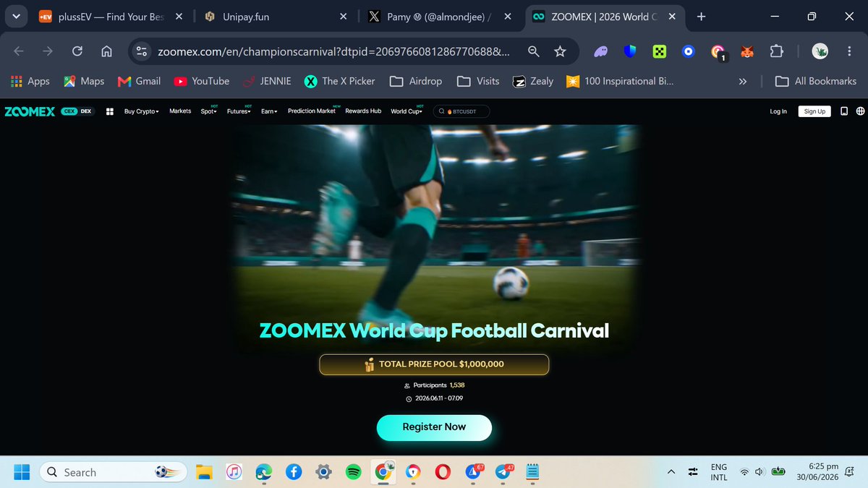Screen dimensions: 868x488
Task: Go back to previous page
Action: 19,51
